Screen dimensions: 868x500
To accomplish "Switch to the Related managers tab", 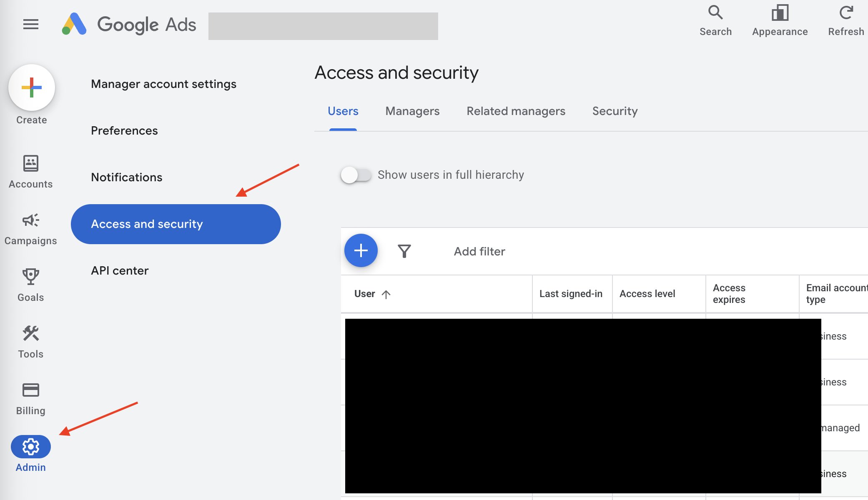I will (516, 111).
